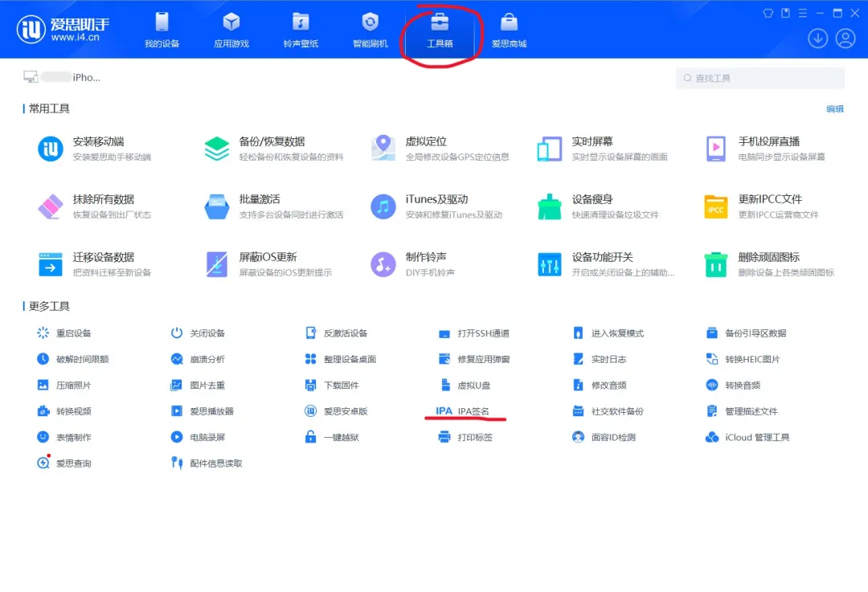Open the 下载固件 tool
The width and height of the screenshot is (868, 592).
point(332,385)
